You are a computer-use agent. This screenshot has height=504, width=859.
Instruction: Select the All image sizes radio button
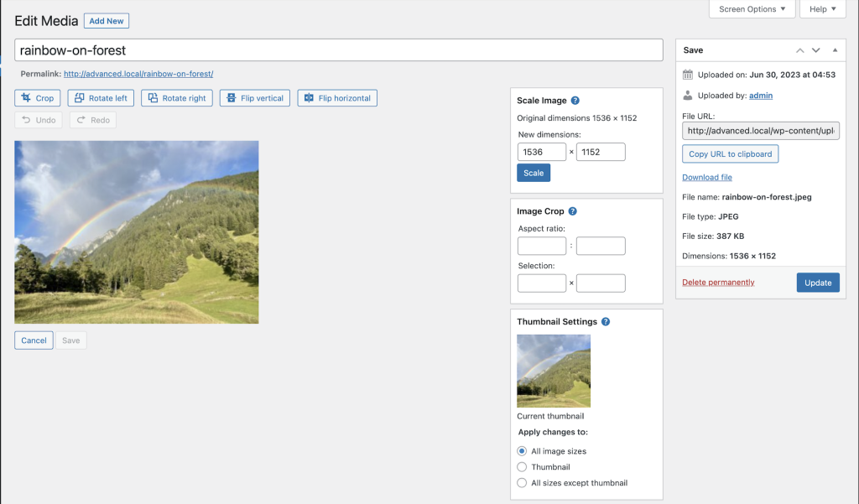coord(522,450)
